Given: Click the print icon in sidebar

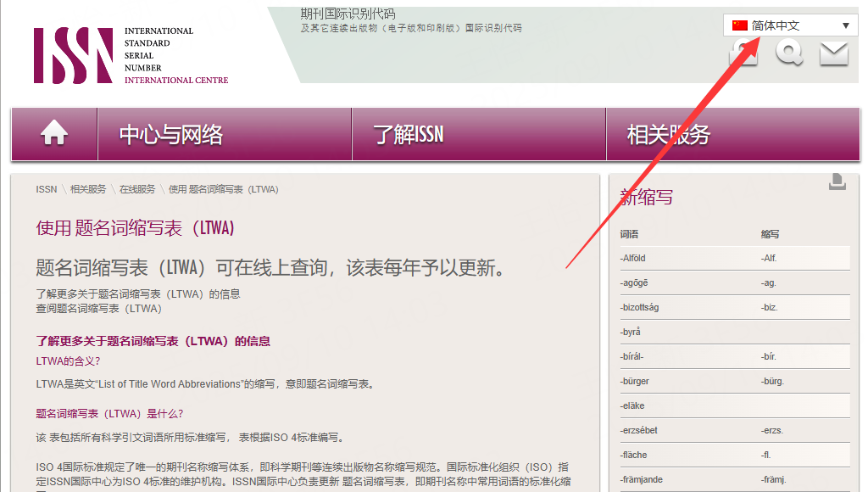Looking at the screenshot, I should (837, 182).
